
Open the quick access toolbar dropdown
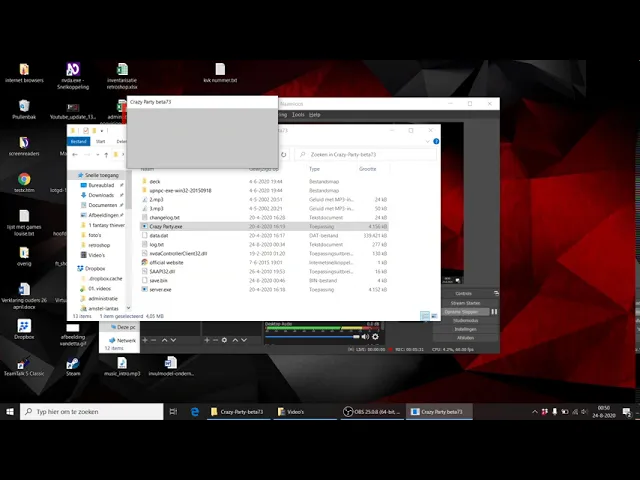click(102, 131)
